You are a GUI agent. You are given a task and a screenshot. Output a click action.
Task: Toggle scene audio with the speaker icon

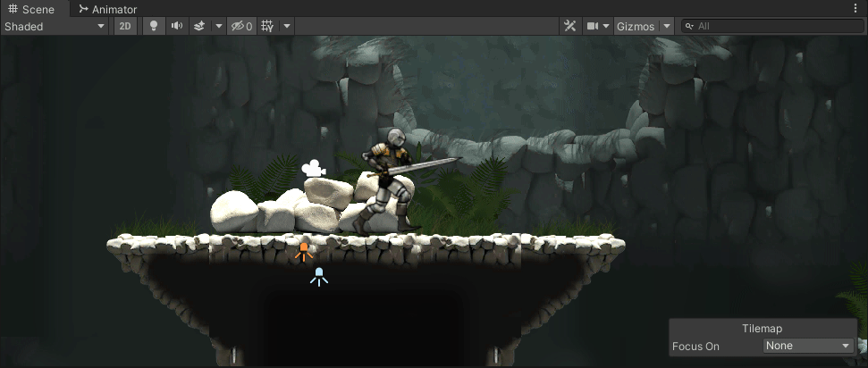(177, 26)
